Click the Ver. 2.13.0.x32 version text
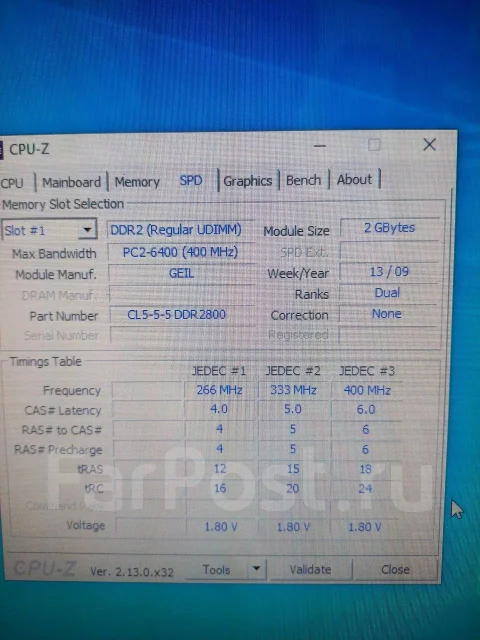 pyautogui.click(x=132, y=572)
